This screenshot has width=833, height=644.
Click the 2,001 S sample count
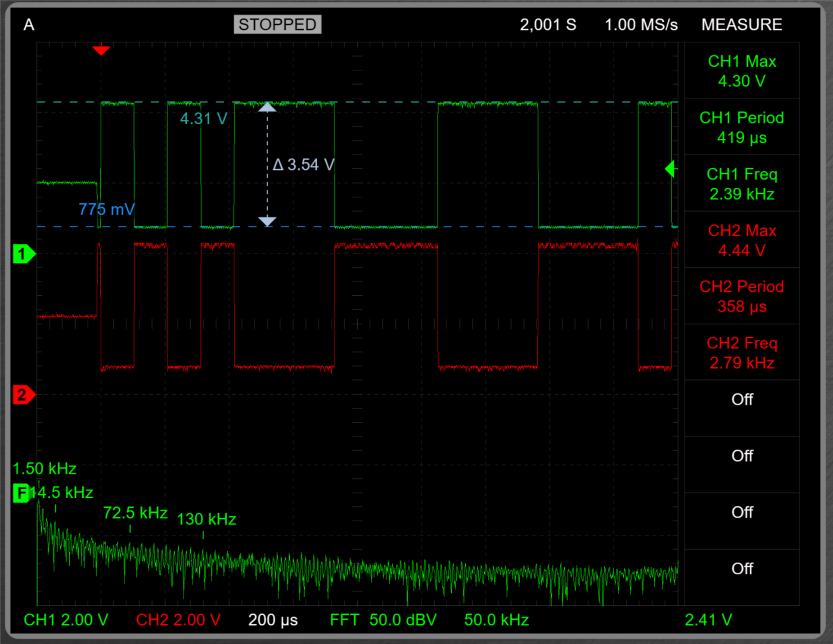pos(548,24)
